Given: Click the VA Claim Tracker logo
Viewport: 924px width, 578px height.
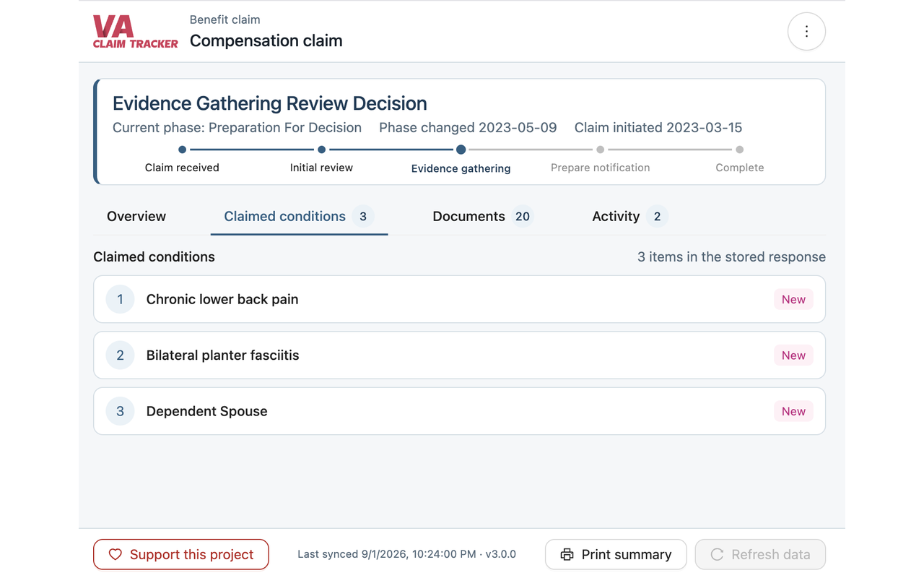Looking at the screenshot, I should point(135,32).
